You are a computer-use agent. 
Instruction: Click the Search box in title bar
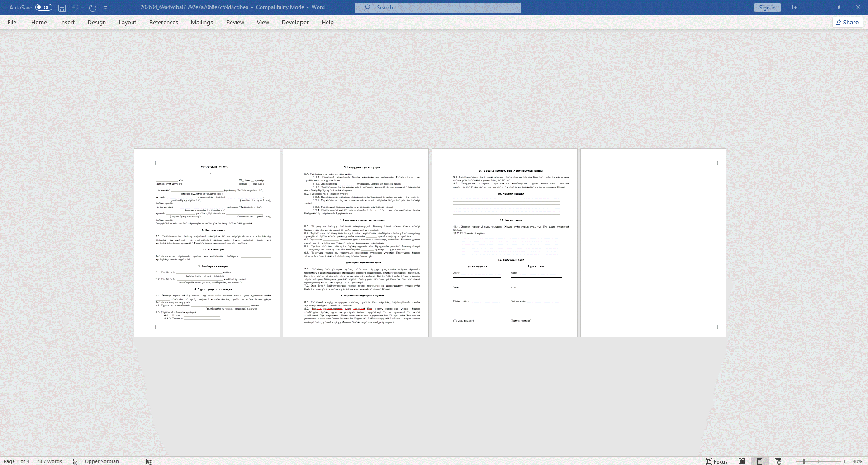coord(437,8)
